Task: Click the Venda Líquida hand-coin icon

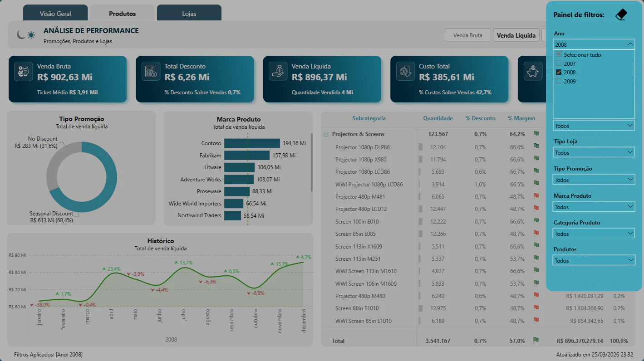Action: tap(278, 72)
